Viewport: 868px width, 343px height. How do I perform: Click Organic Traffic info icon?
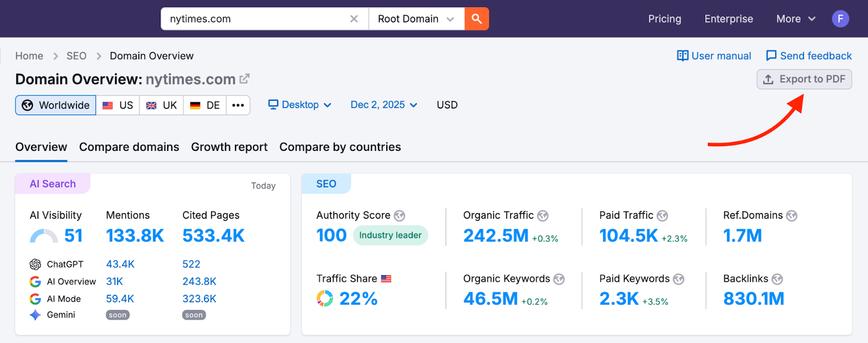pyautogui.click(x=542, y=216)
